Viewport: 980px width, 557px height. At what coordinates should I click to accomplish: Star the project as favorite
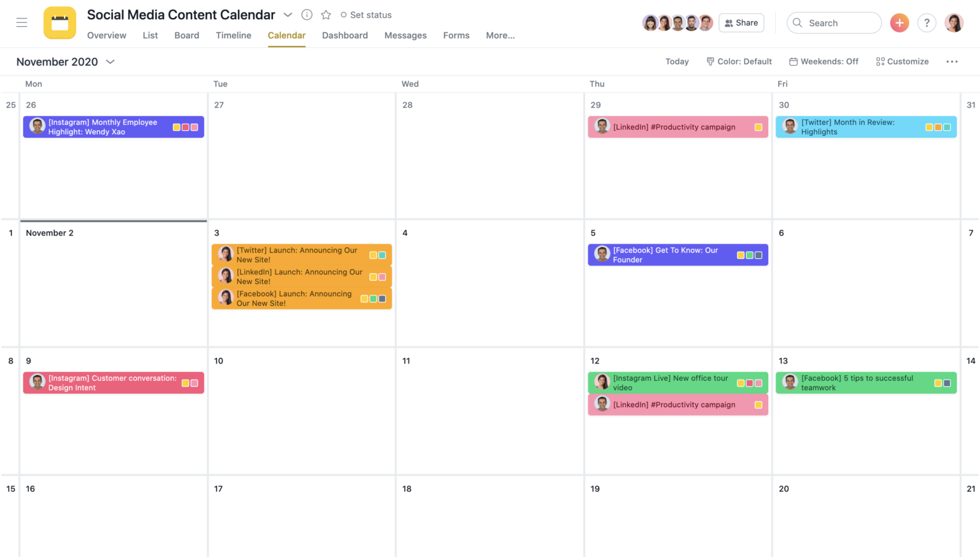click(x=326, y=15)
